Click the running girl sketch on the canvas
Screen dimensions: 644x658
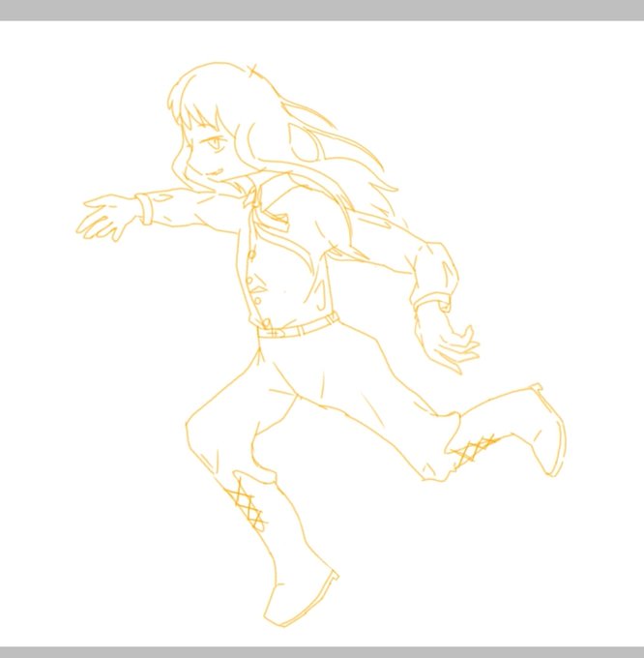tap(321, 344)
